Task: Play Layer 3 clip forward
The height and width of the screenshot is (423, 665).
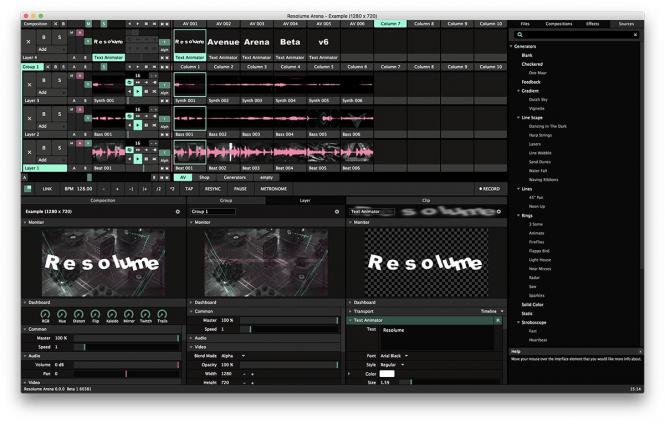Action: click(x=137, y=91)
